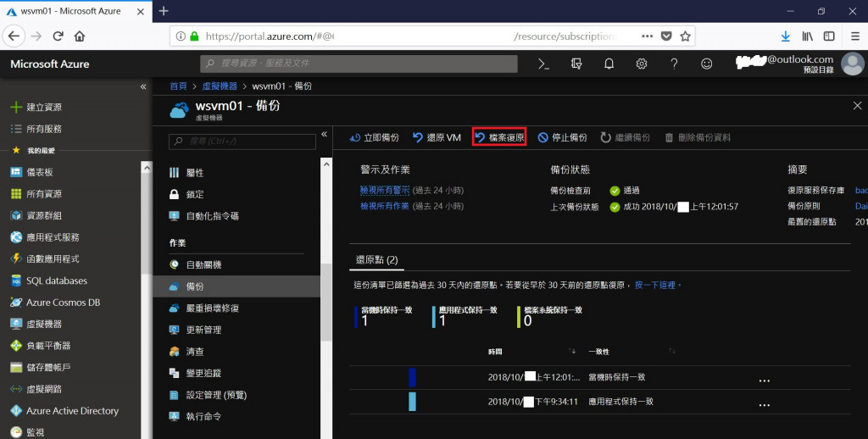This screenshot has height=439, width=868.
Task: Open the Firefox hamburger menu
Action: point(855,36)
